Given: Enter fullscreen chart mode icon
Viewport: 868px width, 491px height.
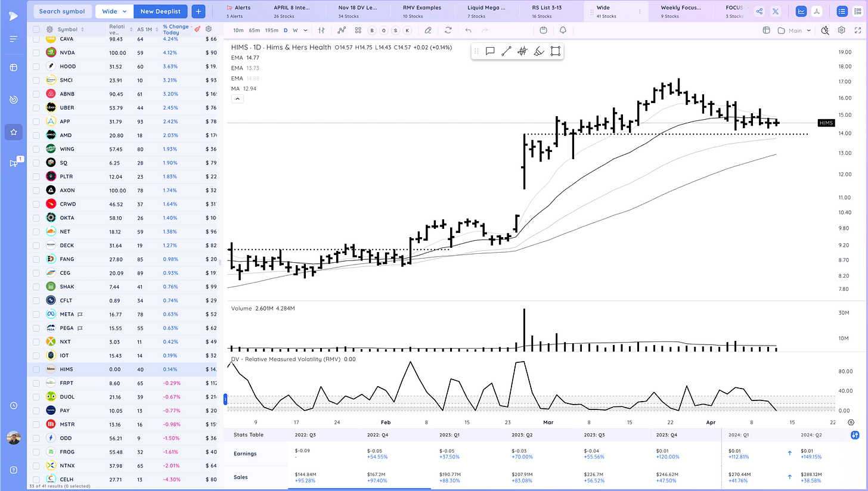Looking at the screenshot, I should tap(857, 30).
